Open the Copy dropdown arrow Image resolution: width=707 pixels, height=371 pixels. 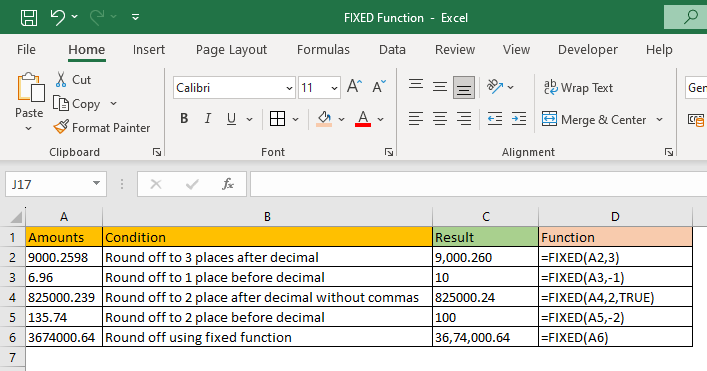pos(113,104)
